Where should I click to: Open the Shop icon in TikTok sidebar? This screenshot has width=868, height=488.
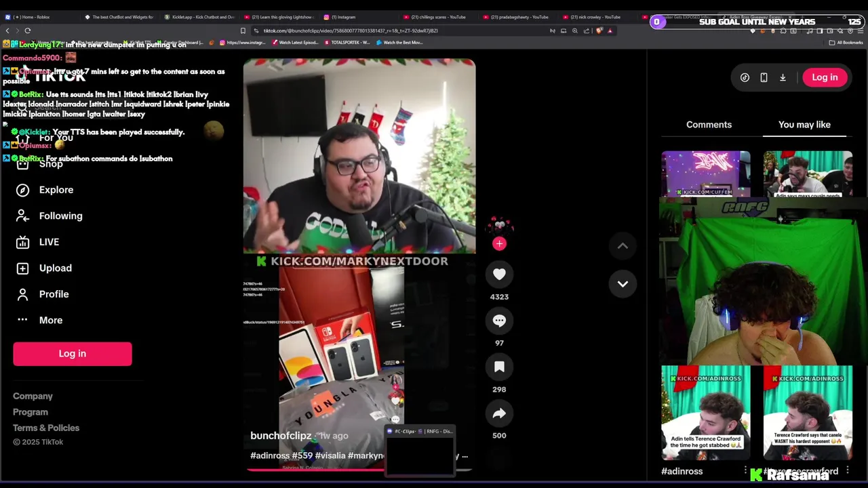pyautogui.click(x=22, y=164)
